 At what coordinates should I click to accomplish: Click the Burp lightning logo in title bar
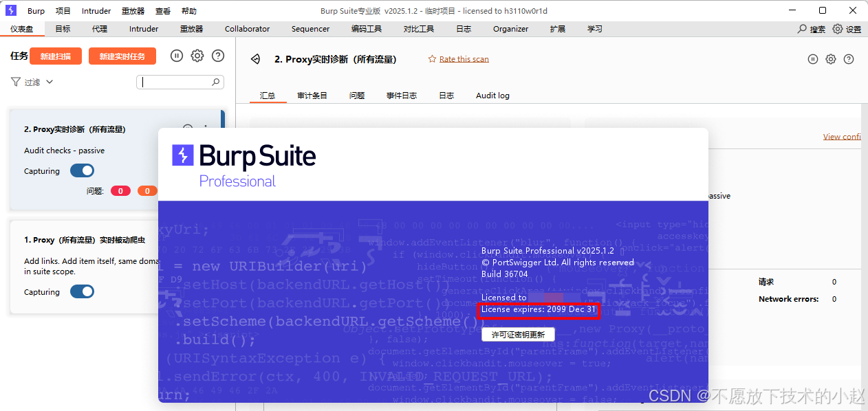10,10
